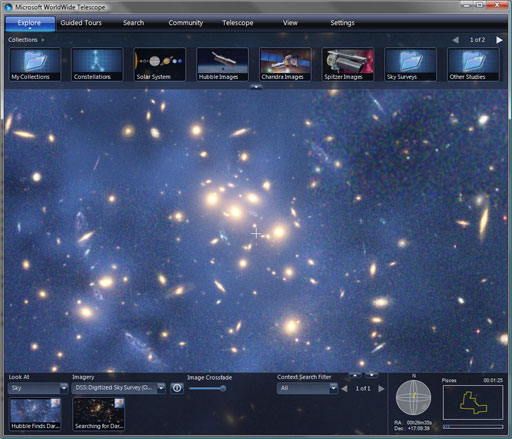Open the Solar System collection
512x439 pixels.
[159, 64]
